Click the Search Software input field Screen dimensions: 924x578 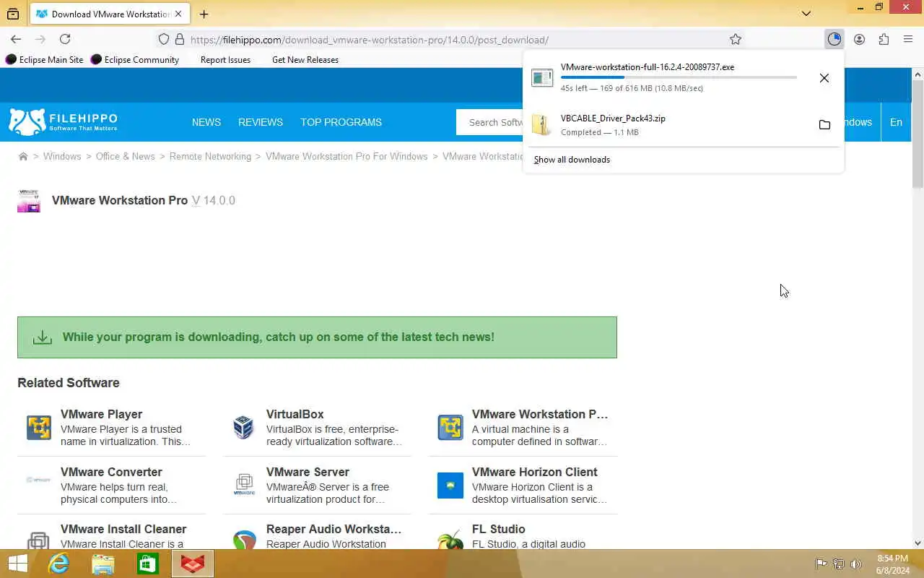tap(491, 122)
